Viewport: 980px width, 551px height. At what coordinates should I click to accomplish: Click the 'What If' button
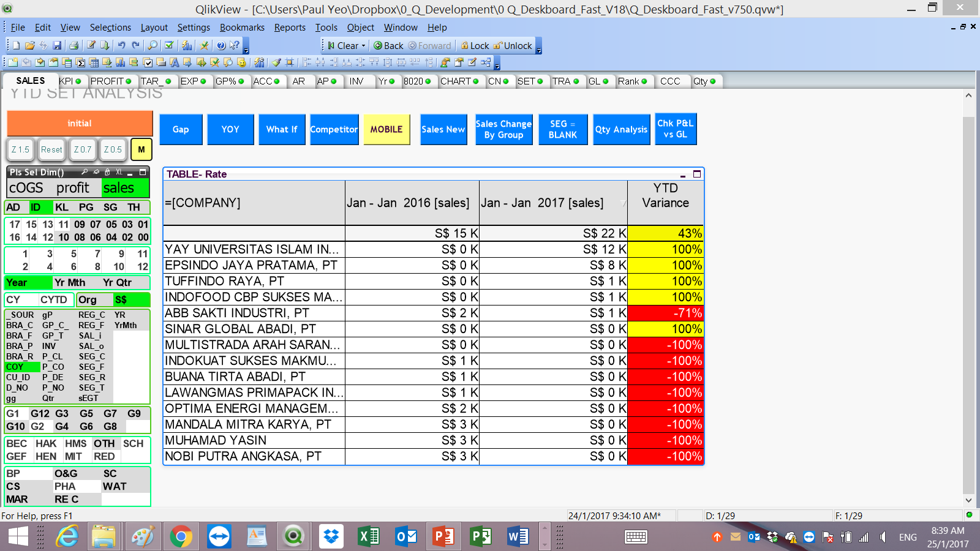pyautogui.click(x=282, y=129)
